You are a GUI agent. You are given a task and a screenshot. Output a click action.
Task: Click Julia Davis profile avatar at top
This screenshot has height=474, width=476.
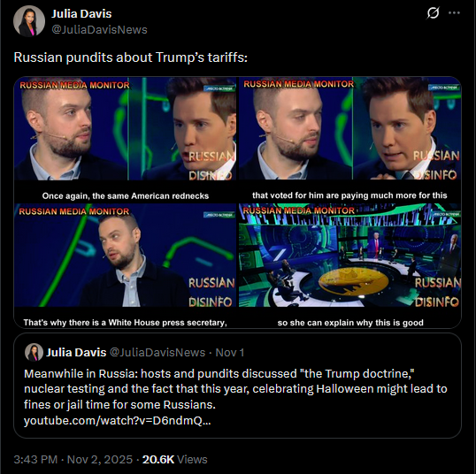click(x=29, y=21)
